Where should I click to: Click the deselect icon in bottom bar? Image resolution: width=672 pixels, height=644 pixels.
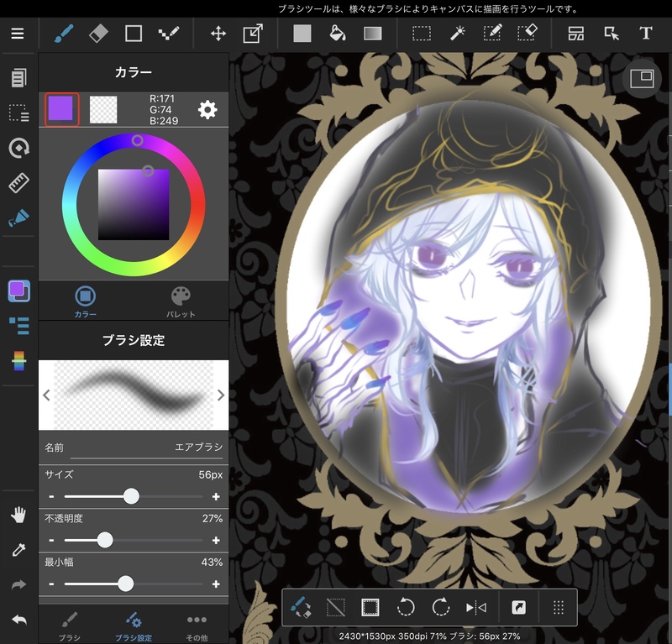click(x=335, y=608)
